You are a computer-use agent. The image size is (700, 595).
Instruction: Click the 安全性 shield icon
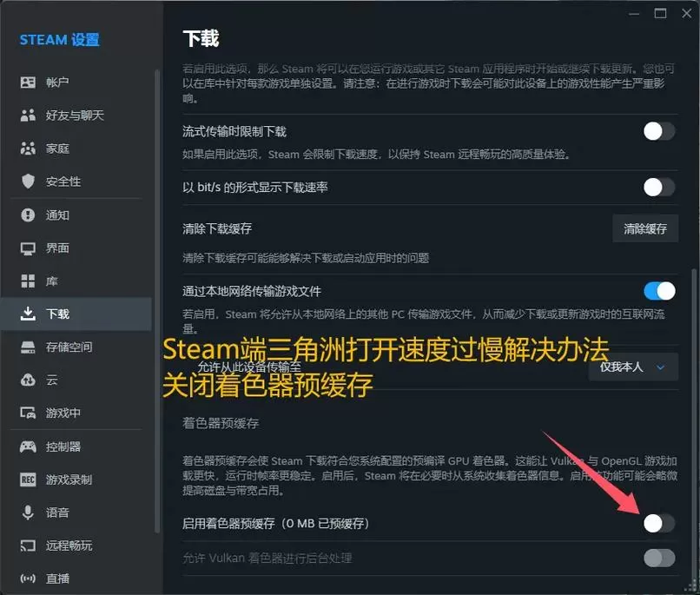[x=28, y=182]
